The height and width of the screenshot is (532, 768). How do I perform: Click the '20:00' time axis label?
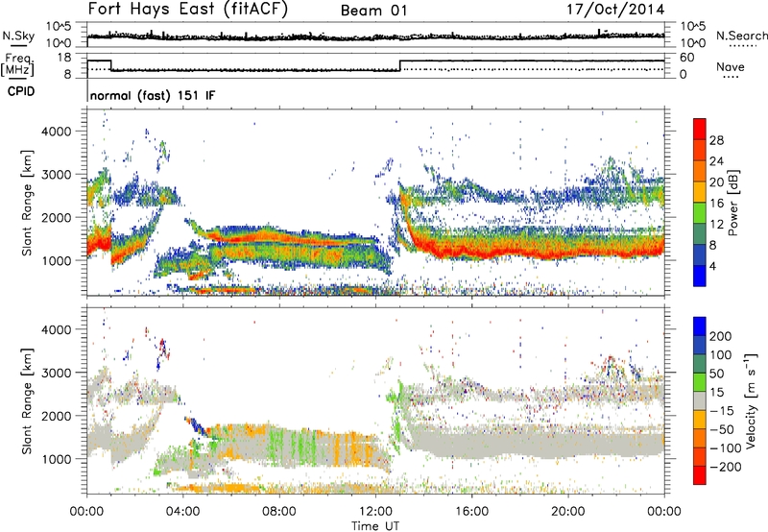(568, 512)
